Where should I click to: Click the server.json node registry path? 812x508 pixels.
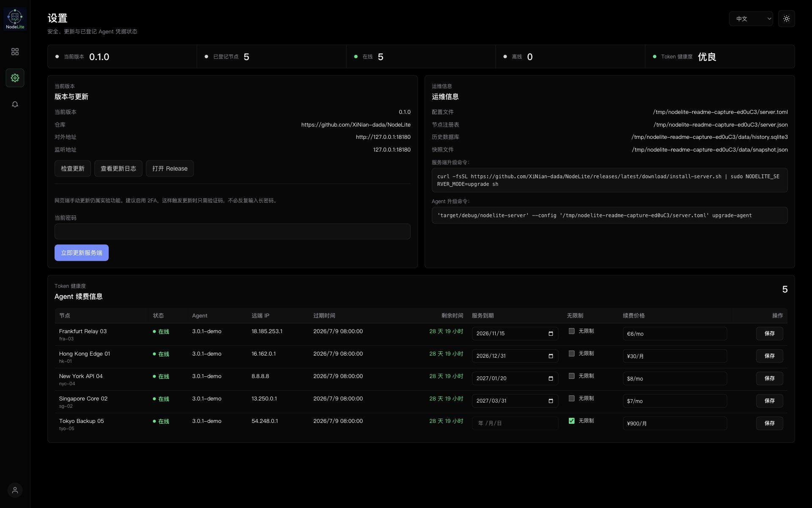[721, 125]
